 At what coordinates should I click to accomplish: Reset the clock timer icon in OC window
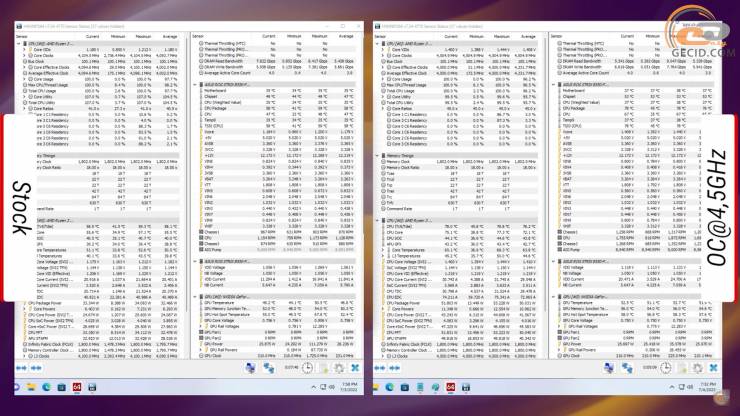pos(665,368)
